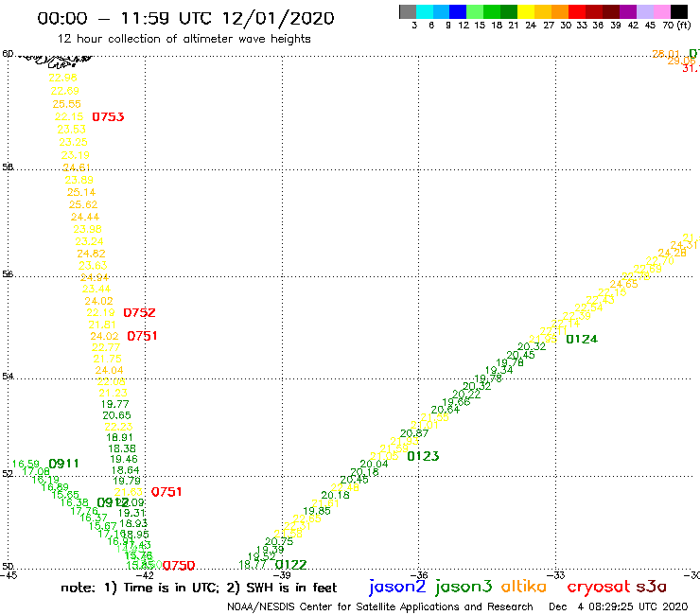Image resolution: width=700 pixels, height=615 pixels.
Task: Click the 25.55 wave height value
Action: [x=67, y=104]
